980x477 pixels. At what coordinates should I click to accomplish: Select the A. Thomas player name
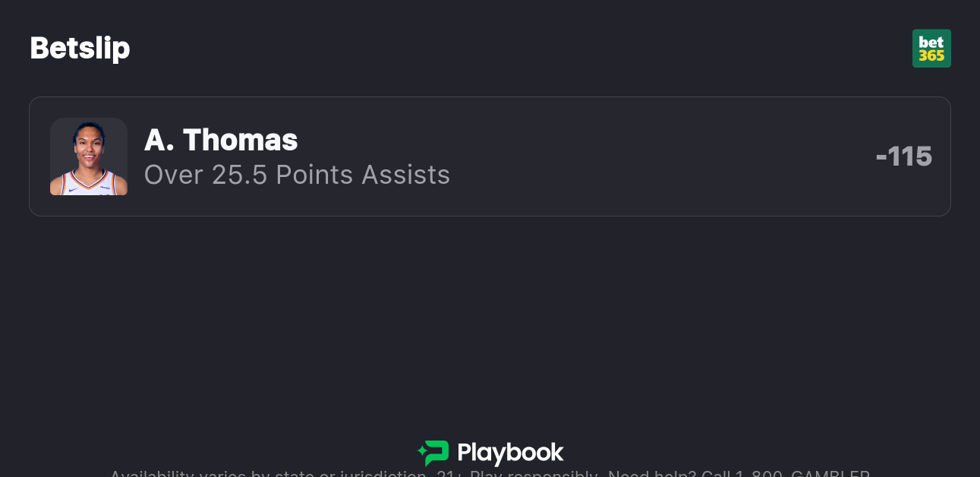pyautogui.click(x=221, y=140)
